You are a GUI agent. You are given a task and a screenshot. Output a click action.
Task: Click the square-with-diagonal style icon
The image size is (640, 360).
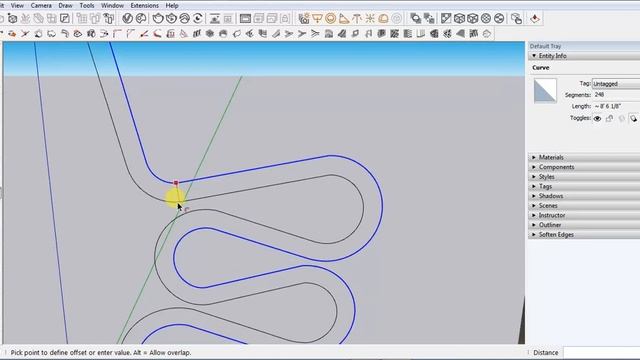click(446, 18)
